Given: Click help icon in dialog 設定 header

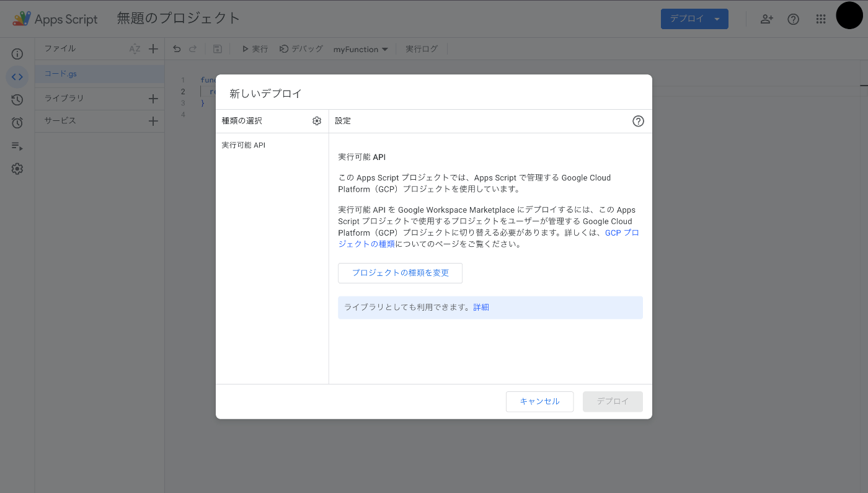Looking at the screenshot, I should coord(638,121).
